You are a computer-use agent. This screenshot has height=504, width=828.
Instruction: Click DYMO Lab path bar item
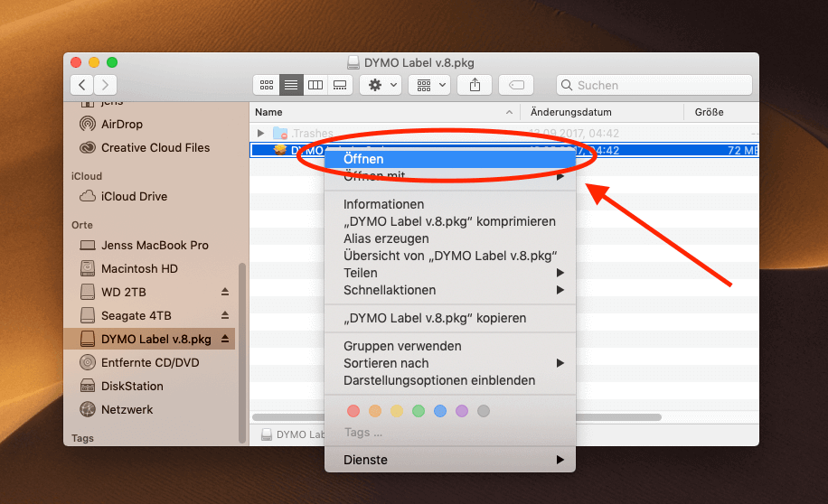[294, 434]
